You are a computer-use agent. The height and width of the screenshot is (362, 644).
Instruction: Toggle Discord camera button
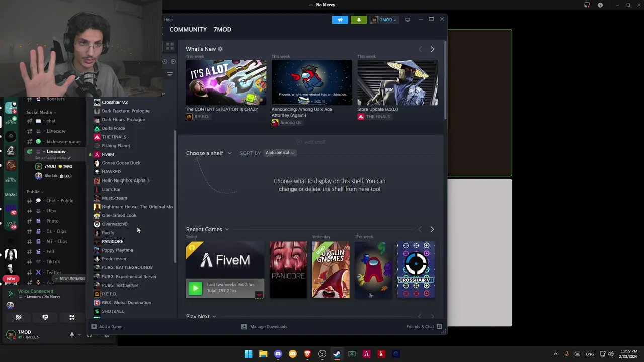click(x=18, y=317)
